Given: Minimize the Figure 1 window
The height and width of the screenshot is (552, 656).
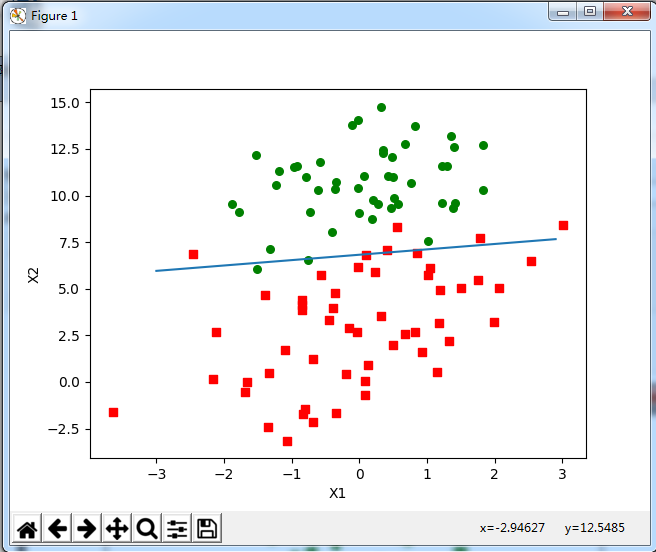Looking at the screenshot, I should pyautogui.click(x=563, y=12).
